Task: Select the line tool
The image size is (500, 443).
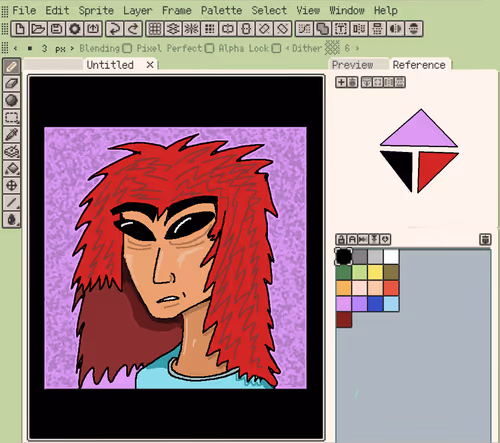Action: point(12,202)
